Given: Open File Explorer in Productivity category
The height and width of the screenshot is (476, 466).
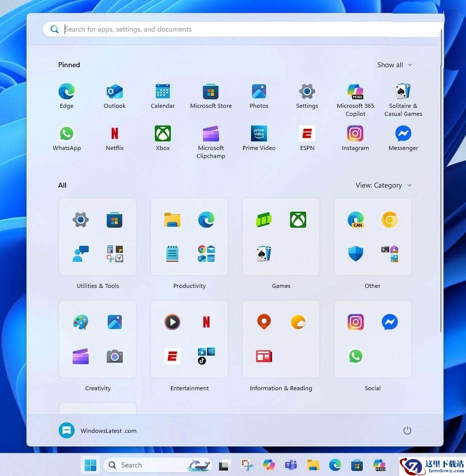Looking at the screenshot, I should (172, 220).
